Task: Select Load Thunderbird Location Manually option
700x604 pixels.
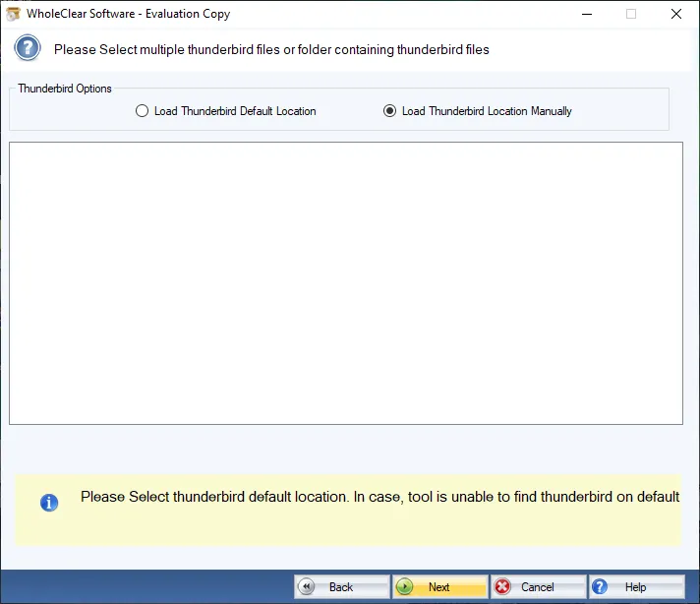Action: pyautogui.click(x=477, y=111)
